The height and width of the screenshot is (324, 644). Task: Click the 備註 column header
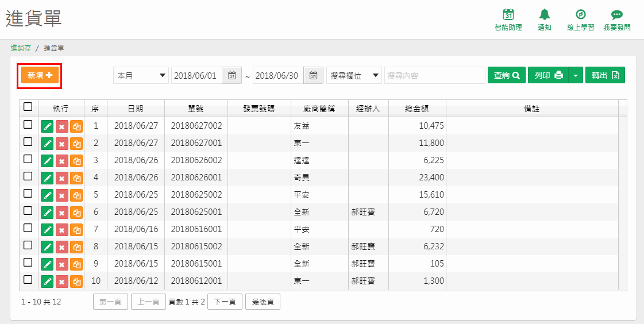point(533,109)
